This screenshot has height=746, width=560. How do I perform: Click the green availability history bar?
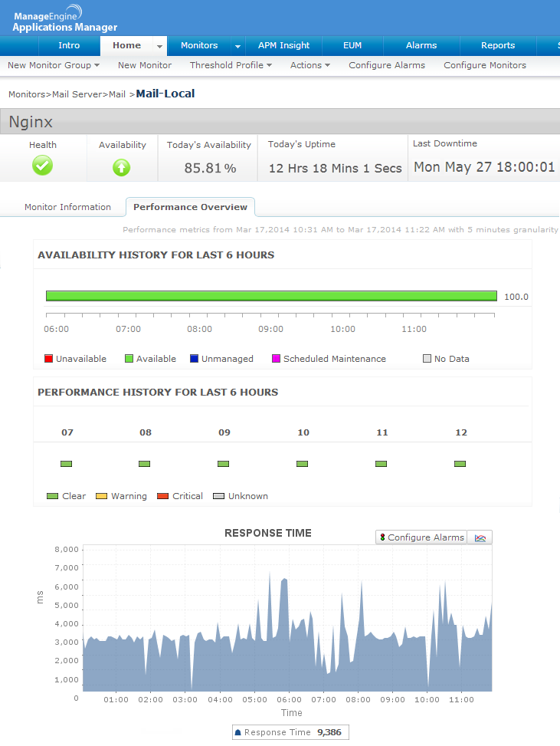[271, 296]
